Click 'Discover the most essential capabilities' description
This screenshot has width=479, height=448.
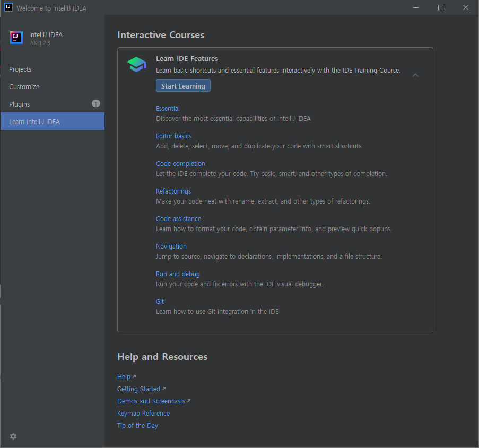(x=233, y=118)
